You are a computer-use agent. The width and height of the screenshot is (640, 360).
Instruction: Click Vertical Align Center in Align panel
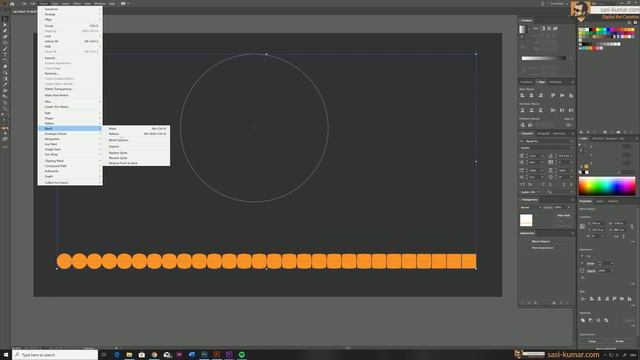coord(562,96)
